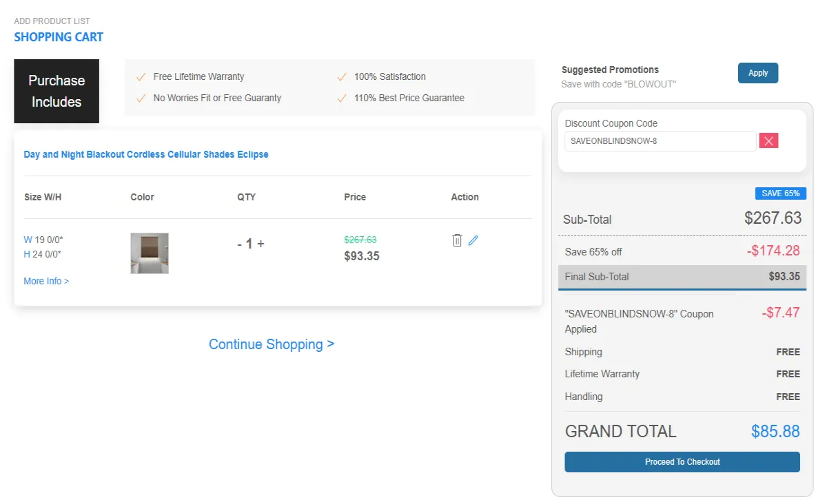
Task: Decrease quantity with the minus control
Action: pos(239,244)
